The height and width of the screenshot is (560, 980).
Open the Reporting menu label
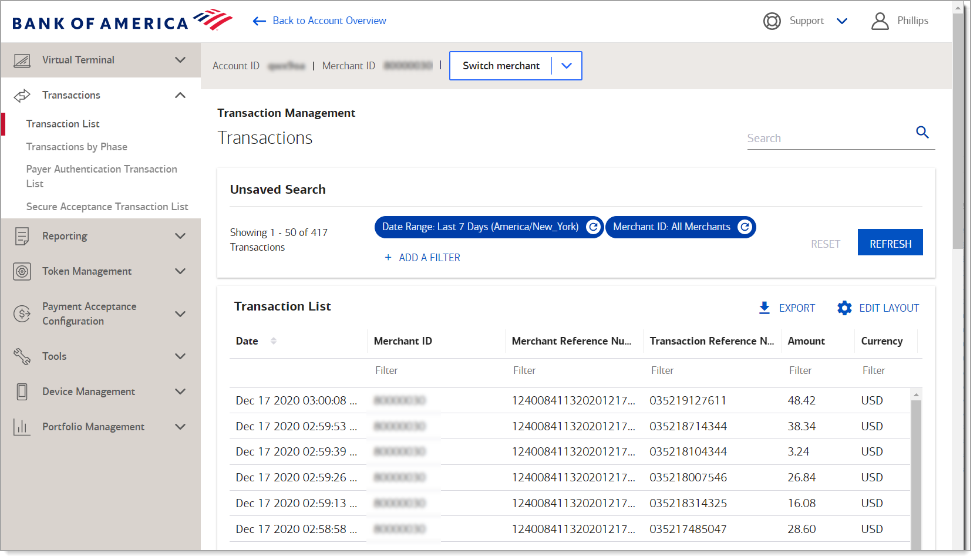(x=65, y=236)
